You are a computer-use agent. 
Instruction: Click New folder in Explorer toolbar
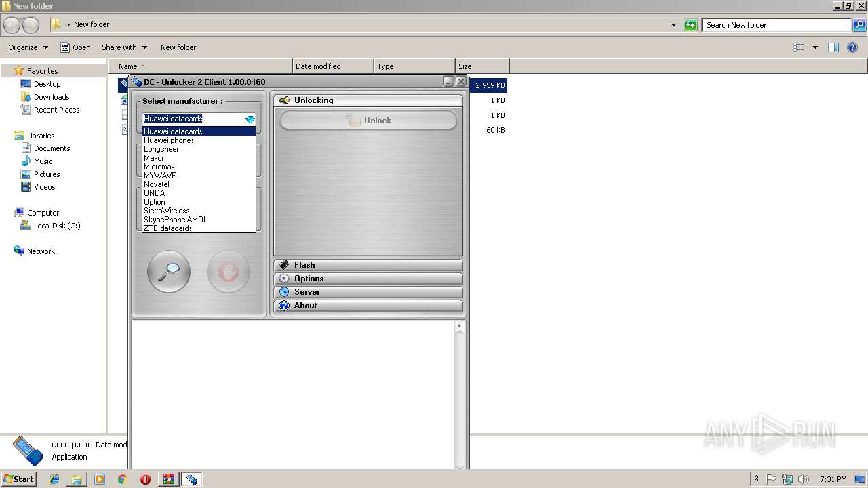click(178, 47)
